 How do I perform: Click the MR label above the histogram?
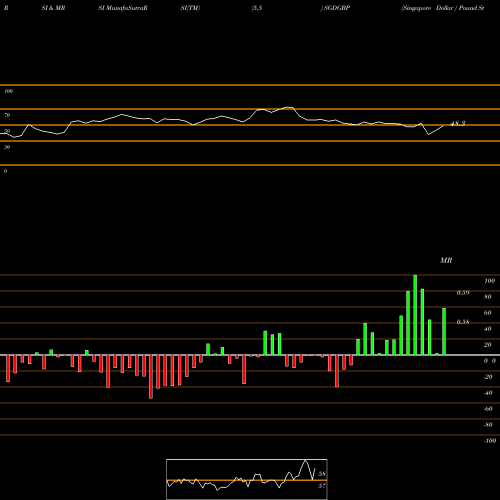446,260
